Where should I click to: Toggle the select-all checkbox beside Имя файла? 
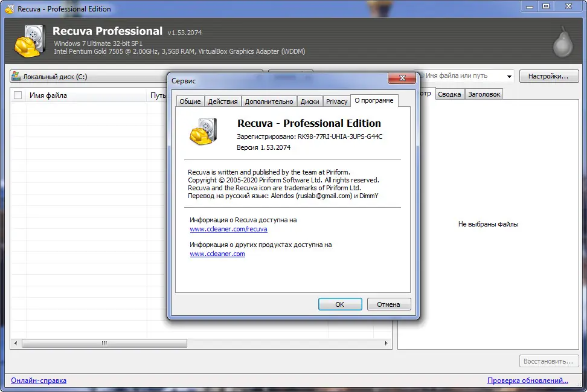pyautogui.click(x=18, y=95)
